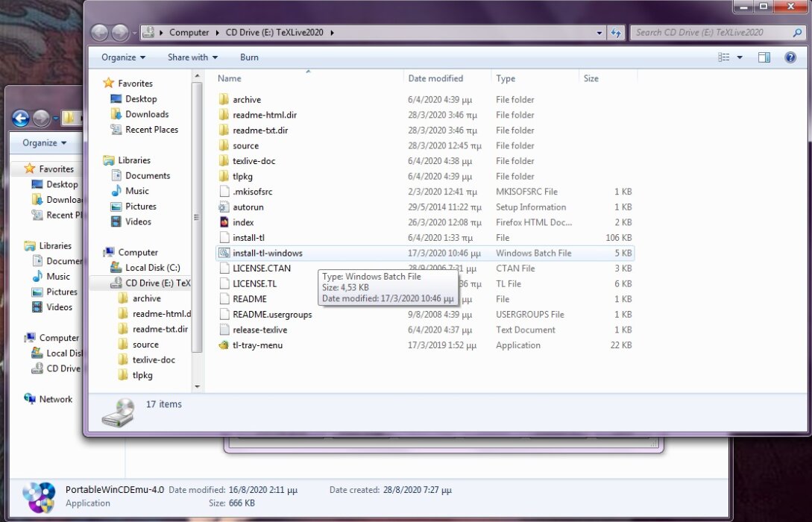The width and height of the screenshot is (812, 522).
Task: Open Local Disk (C:) in front window sidebar
Action: pos(153,267)
